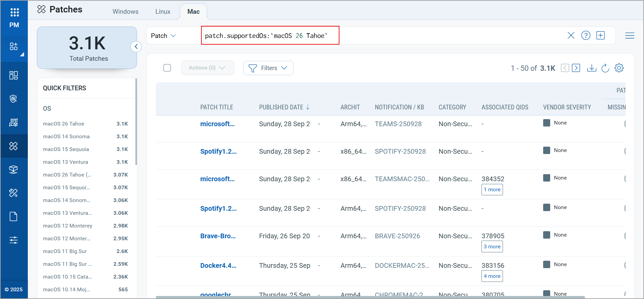Show 3 more QIDs for Brave patch

pyautogui.click(x=492, y=247)
